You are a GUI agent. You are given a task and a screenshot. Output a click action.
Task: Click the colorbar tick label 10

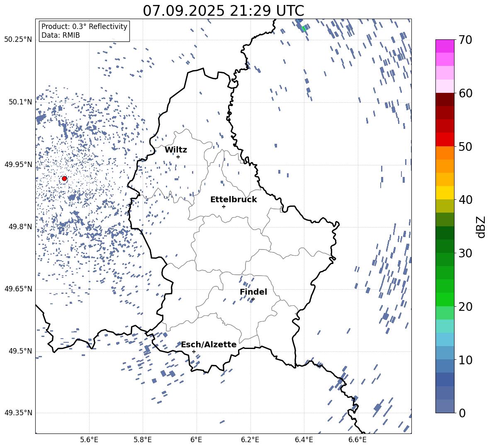[x=465, y=360]
